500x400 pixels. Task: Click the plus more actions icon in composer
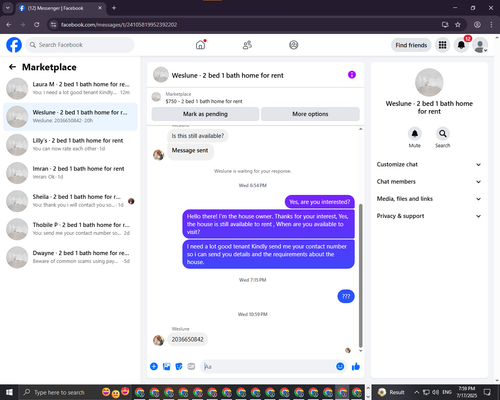pyautogui.click(x=154, y=367)
